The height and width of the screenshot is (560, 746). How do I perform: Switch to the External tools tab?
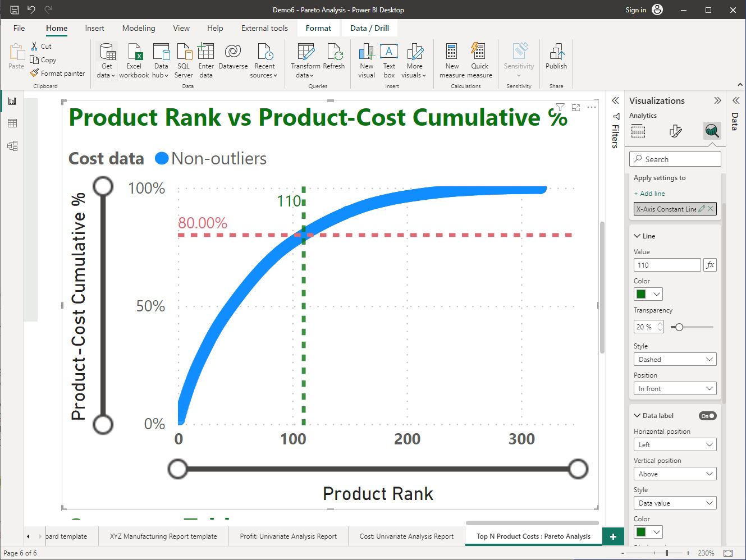point(264,28)
